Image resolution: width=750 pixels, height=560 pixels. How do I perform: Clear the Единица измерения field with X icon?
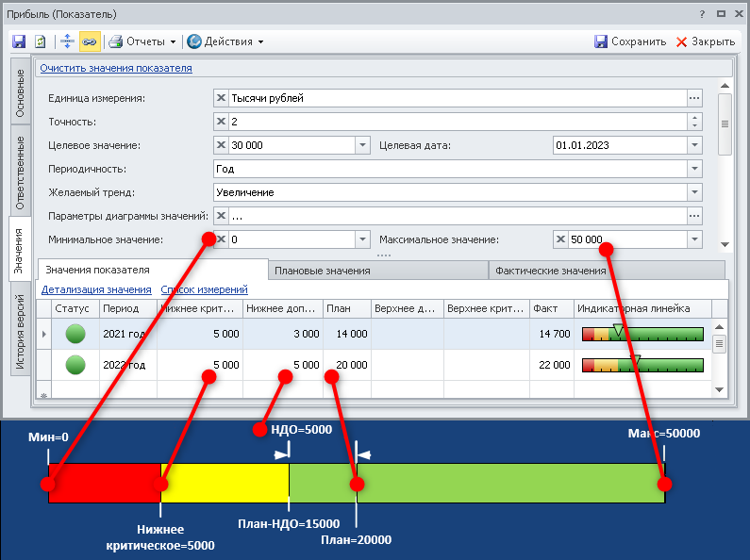coord(222,98)
